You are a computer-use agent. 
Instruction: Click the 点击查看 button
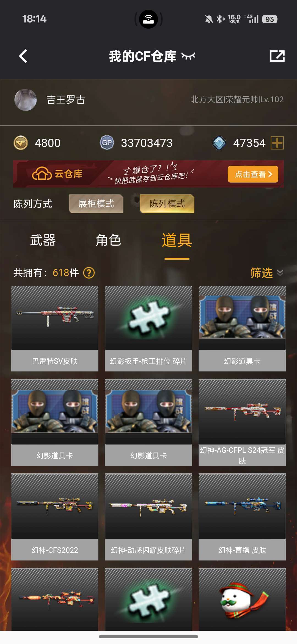(253, 174)
